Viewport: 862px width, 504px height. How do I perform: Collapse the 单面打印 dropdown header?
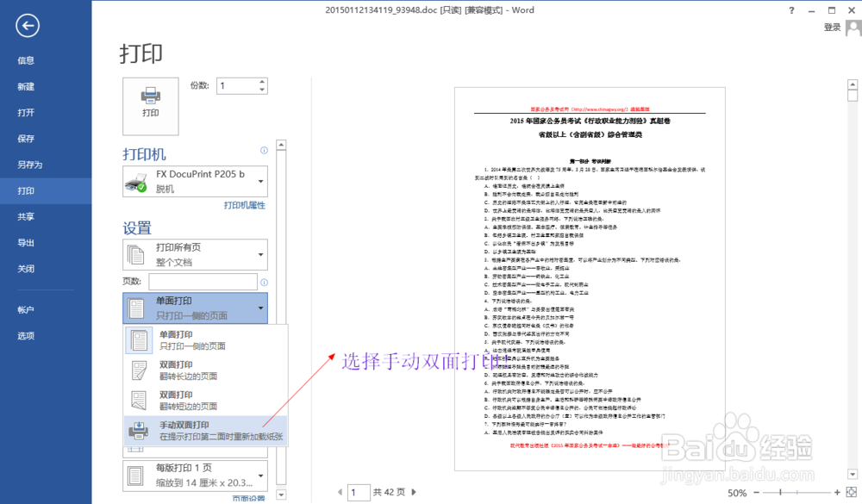click(195, 308)
